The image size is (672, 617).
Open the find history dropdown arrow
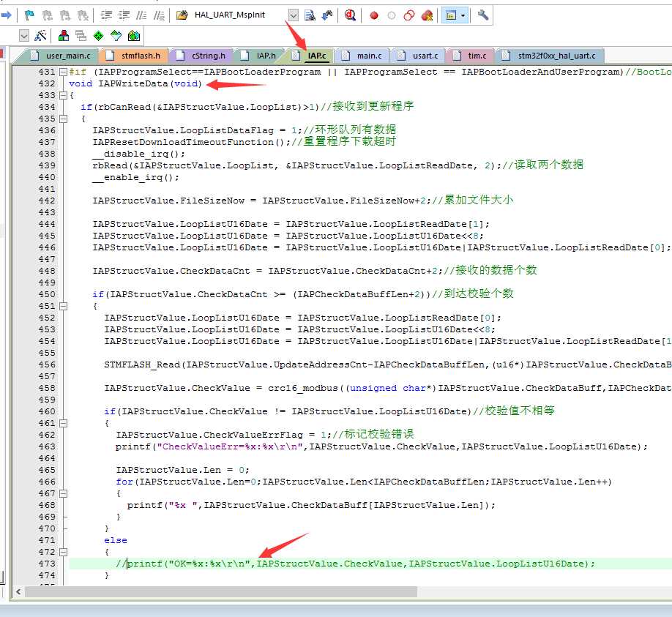293,15
